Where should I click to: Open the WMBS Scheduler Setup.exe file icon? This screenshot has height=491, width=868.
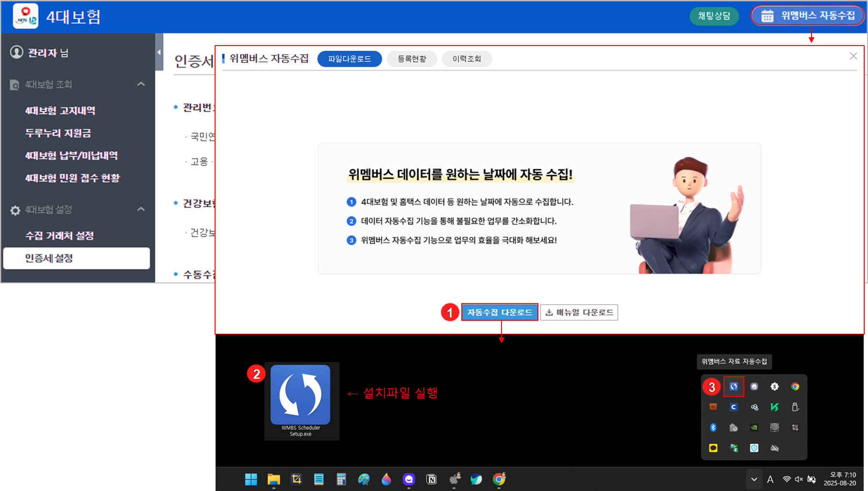tap(300, 396)
